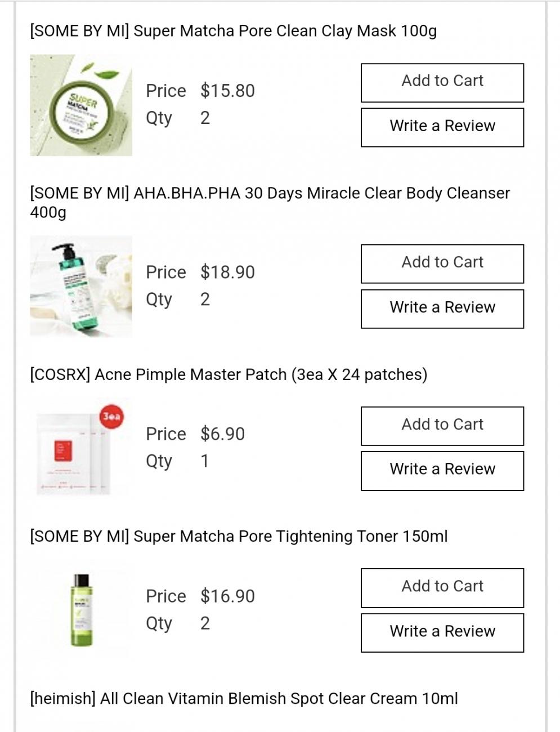Add Acne Pimple Master Patch to cart
The width and height of the screenshot is (560, 732).
click(442, 426)
